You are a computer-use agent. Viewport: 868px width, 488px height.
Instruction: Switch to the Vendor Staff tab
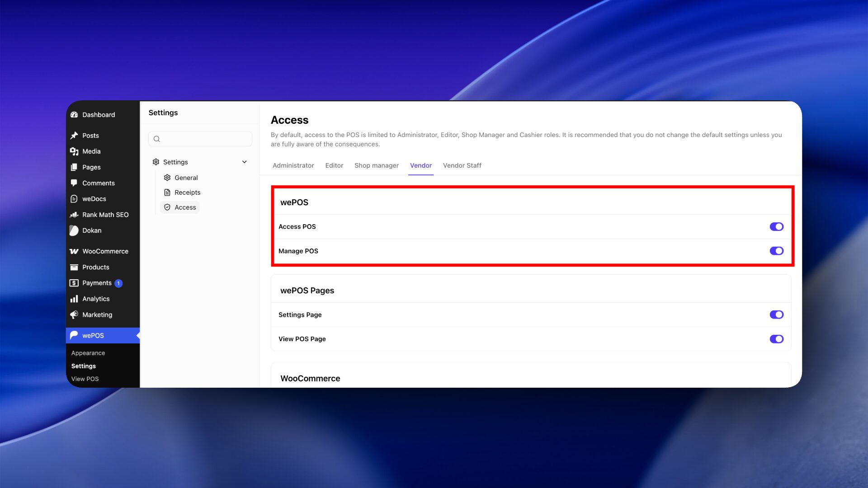point(462,165)
